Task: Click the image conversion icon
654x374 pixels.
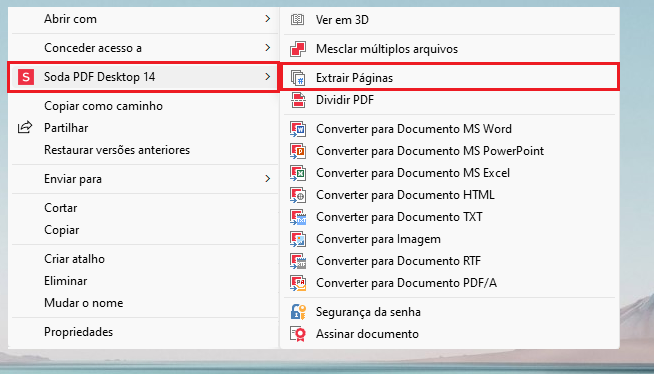Action: point(298,239)
